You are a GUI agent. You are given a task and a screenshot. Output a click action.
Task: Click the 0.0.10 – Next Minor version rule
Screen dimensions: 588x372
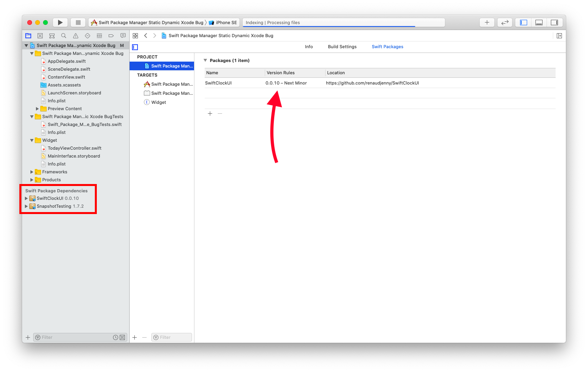286,83
